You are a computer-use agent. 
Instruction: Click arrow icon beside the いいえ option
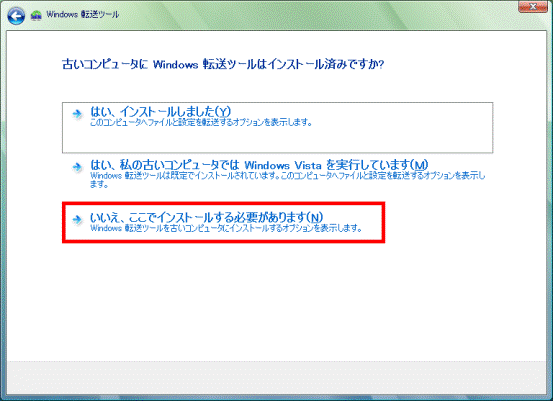77,219
